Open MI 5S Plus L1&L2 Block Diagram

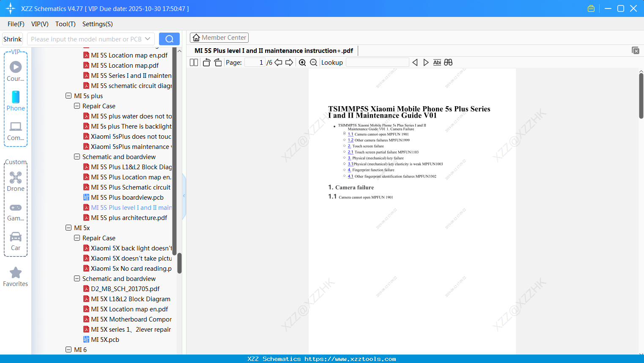pyautogui.click(x=128, y=167)
